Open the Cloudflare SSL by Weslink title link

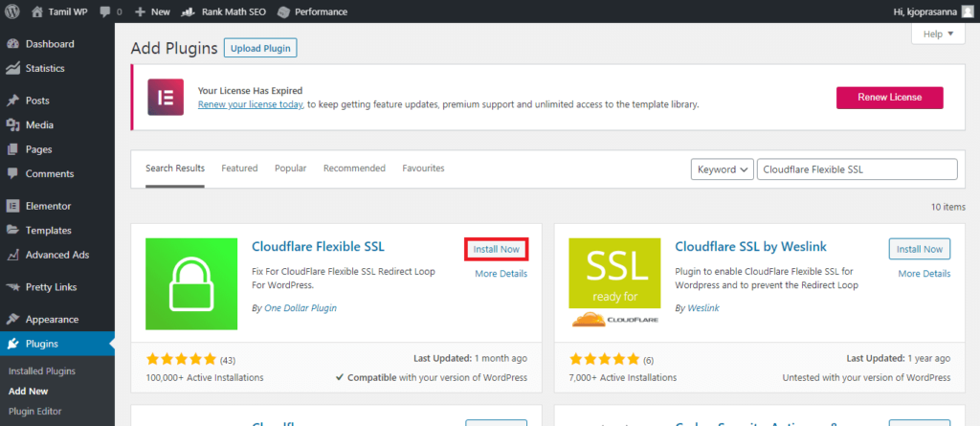[750, 246]
